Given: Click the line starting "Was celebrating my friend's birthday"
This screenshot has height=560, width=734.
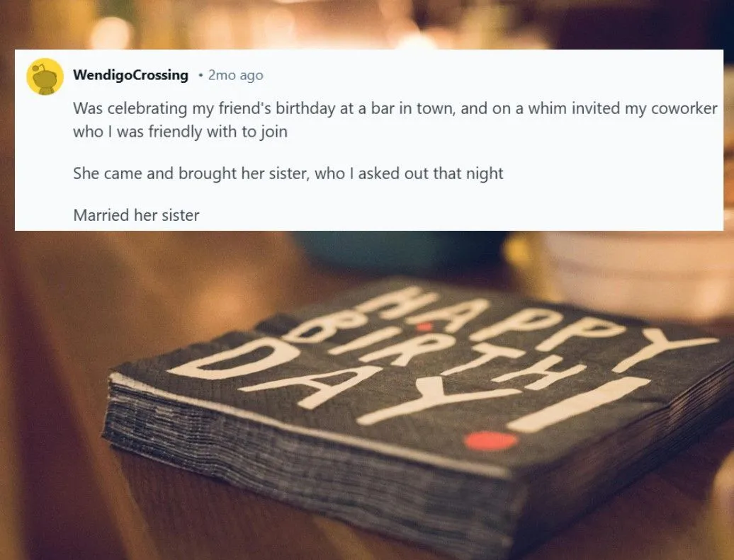Looking at the screenshot, I should pyautogui.click(x=395, y=110).
